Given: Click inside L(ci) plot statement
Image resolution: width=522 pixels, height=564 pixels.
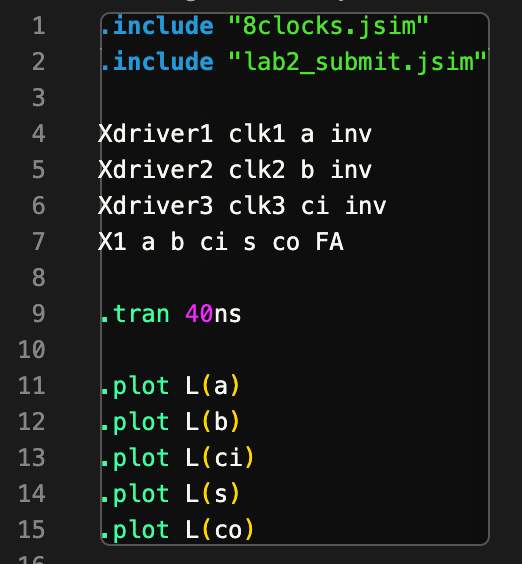Looking at the screenshot, I should [220, 458].
